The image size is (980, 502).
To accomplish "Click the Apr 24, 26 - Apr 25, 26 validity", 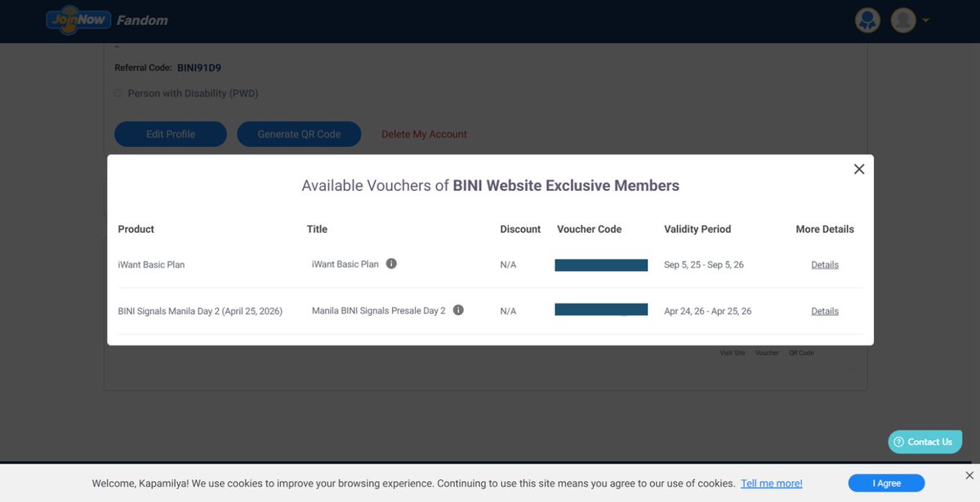I will click(x=708, y=312).
